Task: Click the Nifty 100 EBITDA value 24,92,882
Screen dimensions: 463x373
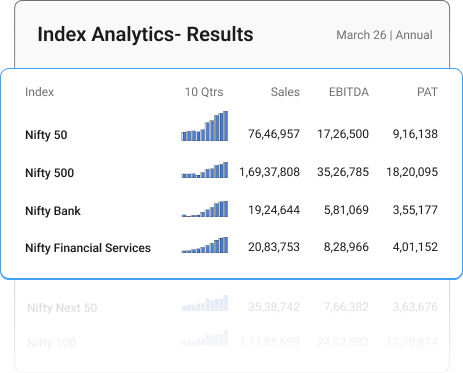Action: pos(343,342)
